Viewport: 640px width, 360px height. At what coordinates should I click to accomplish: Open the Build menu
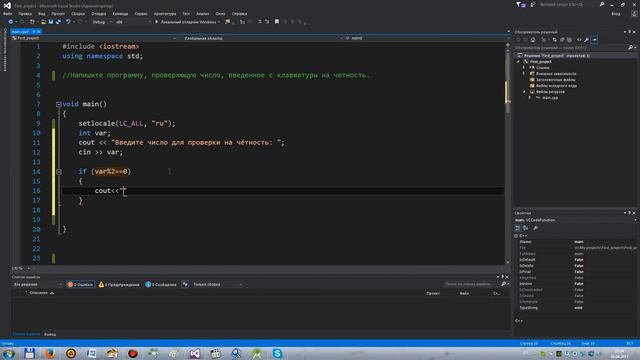click(78, 13)
